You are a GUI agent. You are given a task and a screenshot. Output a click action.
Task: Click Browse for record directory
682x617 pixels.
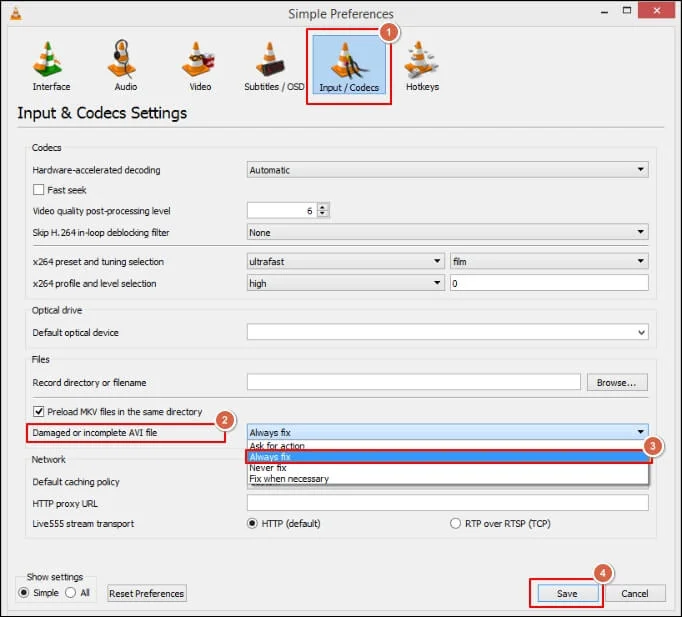click(617, 382)
